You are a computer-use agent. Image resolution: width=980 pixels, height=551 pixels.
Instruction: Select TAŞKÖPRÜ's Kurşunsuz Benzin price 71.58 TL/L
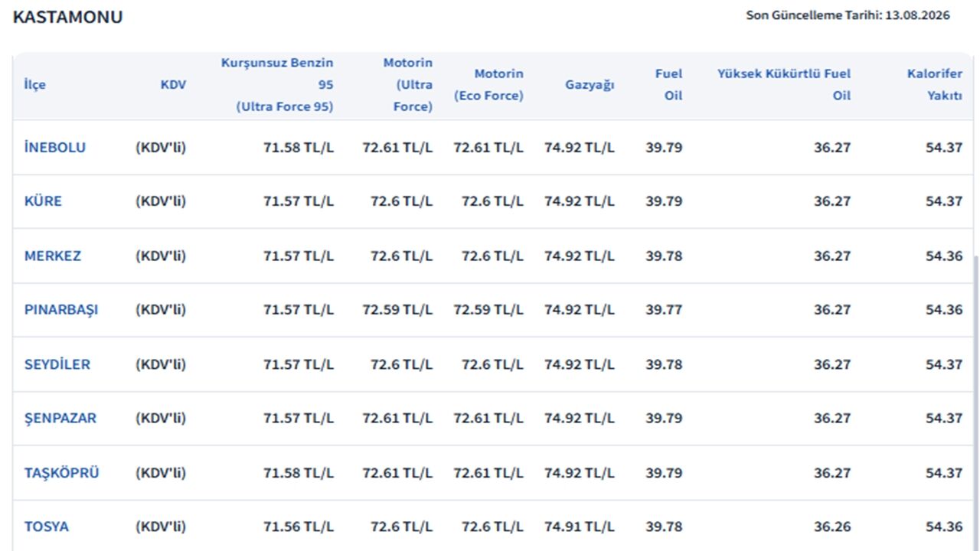click(299, 473)
